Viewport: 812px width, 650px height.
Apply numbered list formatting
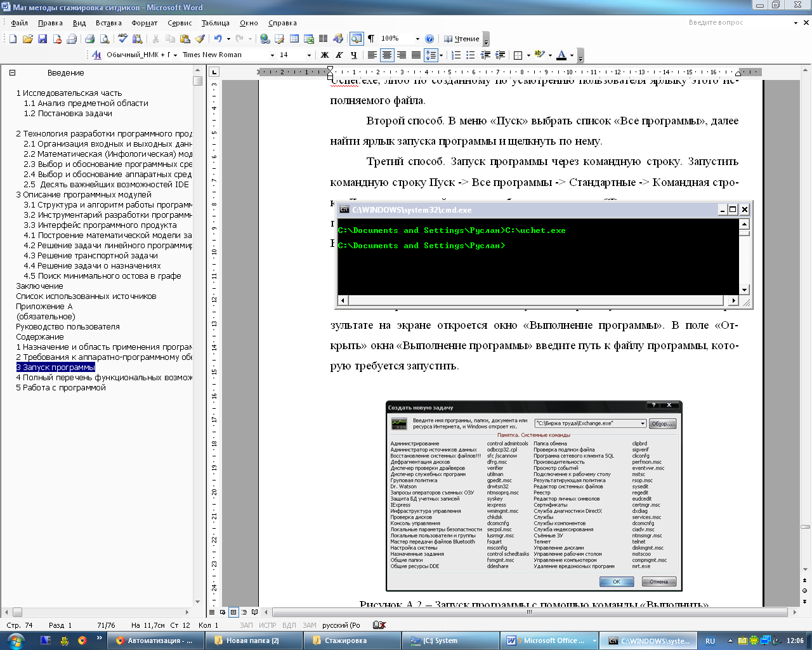pos(455,55)
